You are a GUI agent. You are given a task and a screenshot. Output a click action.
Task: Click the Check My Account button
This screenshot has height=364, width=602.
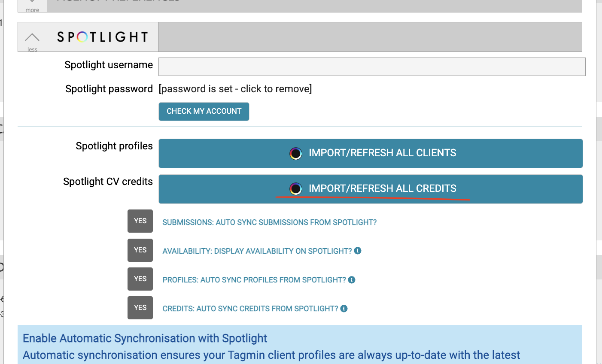(204, 111)
